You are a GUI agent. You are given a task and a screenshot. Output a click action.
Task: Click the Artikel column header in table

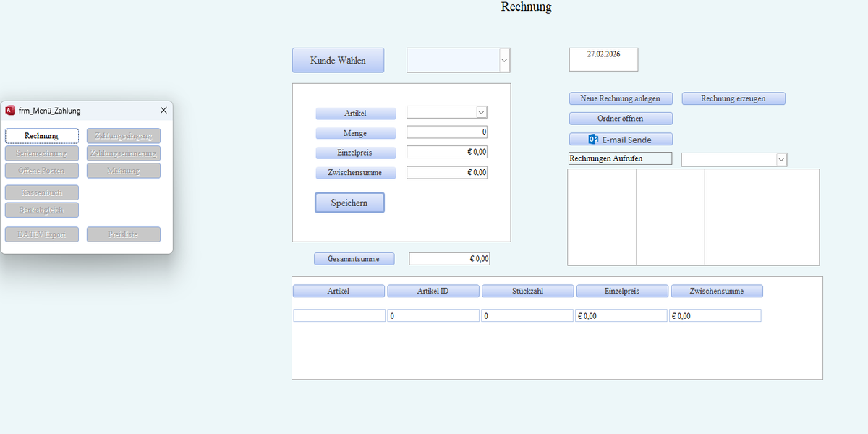pos(339,291)
